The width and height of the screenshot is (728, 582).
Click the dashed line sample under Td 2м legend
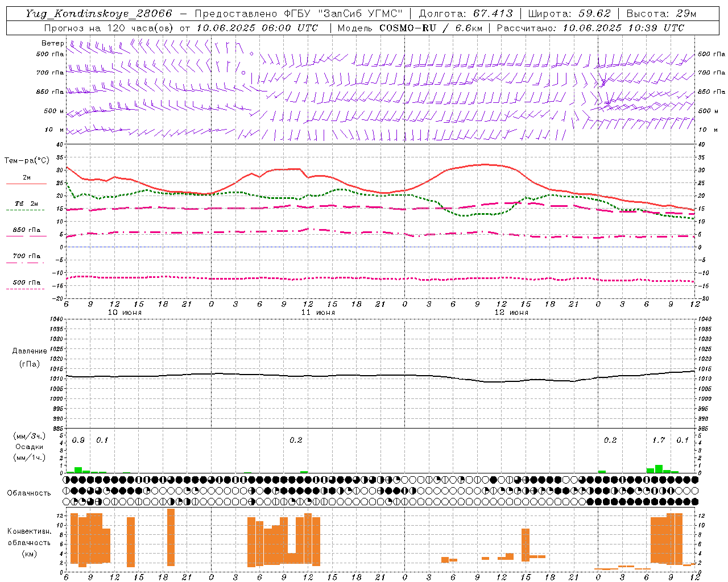point(25,210)
